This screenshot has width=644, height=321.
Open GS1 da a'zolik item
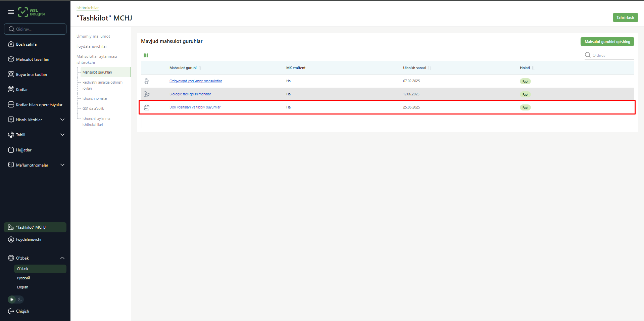[x=93, y=108]
